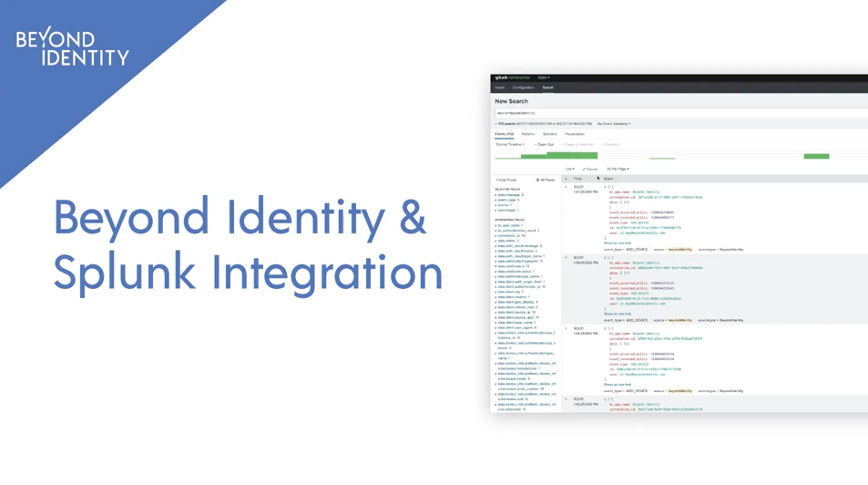Open the Format Timeline dropdown
This screenshot has width=868, height=485.
point(510,145)
